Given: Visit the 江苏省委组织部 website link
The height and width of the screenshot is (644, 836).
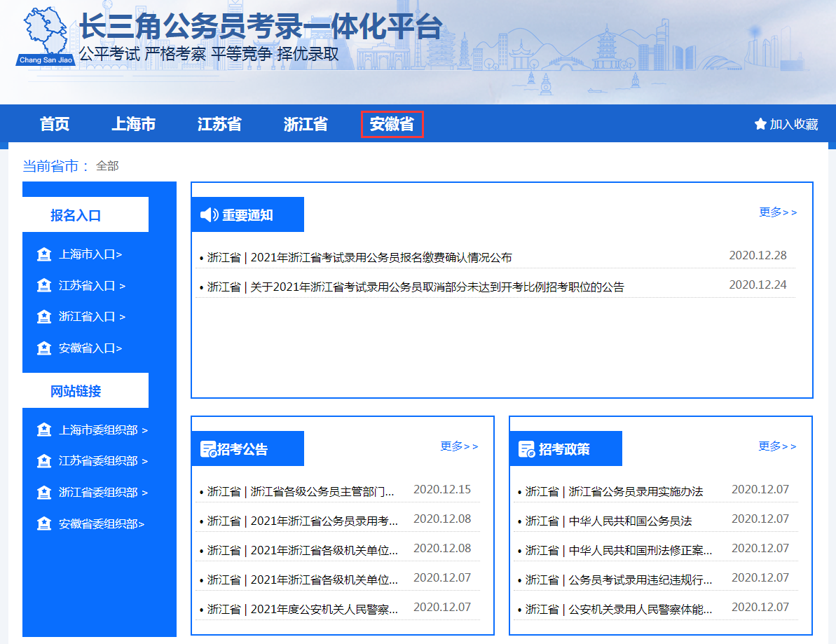Looking at the screenshot, I should pyautogui.click(x=103, y=460).
